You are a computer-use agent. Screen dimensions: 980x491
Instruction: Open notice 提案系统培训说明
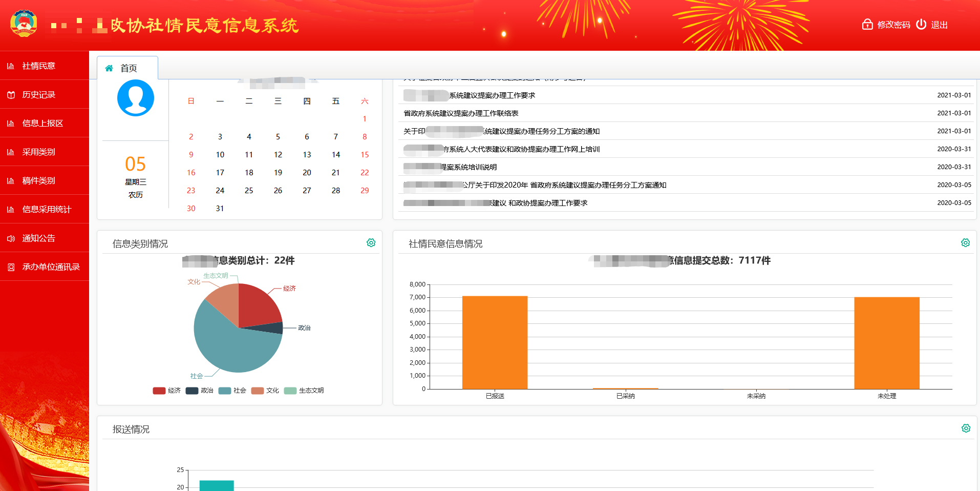pos(450,167)
